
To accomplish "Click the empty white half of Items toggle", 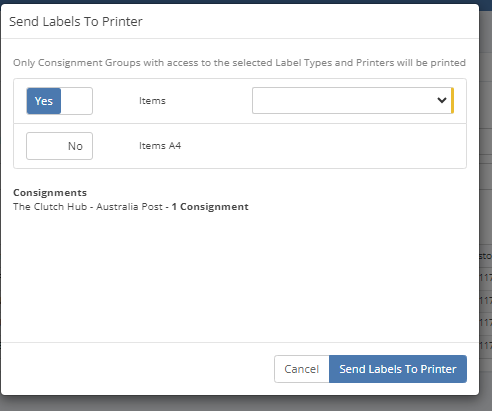I will [76, 101].
